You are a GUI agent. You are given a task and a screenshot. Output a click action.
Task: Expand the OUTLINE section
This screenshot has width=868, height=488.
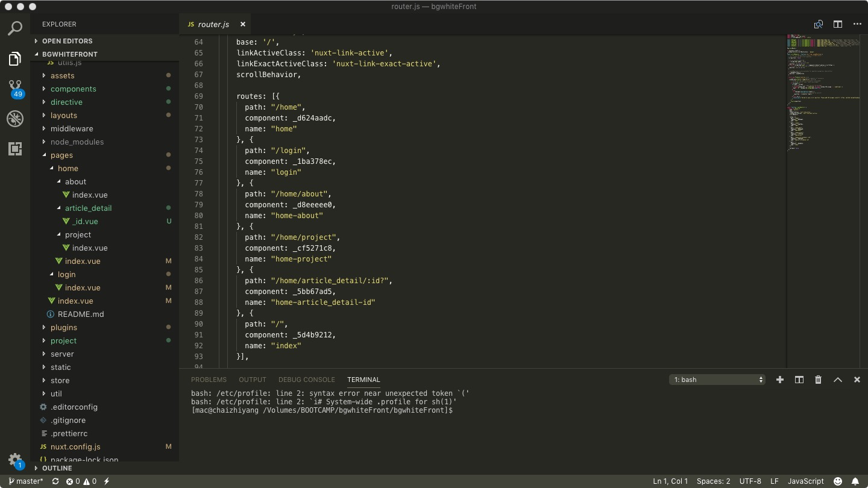pyautogui.click(x=105, y=468)
